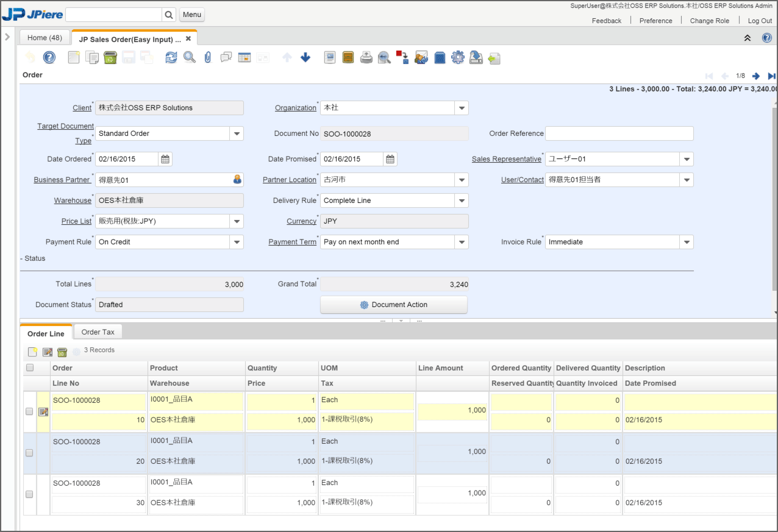Open the Payment Rule dropdown

237,242
